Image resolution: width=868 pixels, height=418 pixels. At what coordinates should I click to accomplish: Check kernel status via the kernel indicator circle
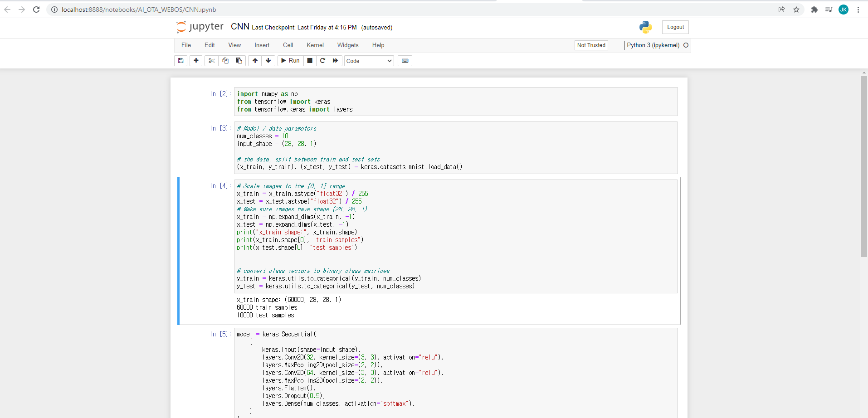(686, 45)
